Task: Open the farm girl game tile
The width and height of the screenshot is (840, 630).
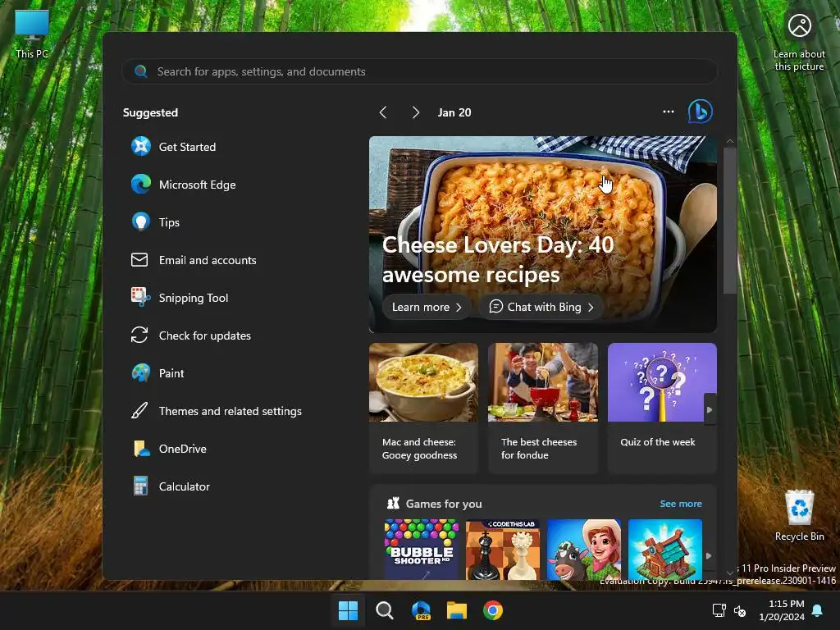Action: [x=584, y=549]
